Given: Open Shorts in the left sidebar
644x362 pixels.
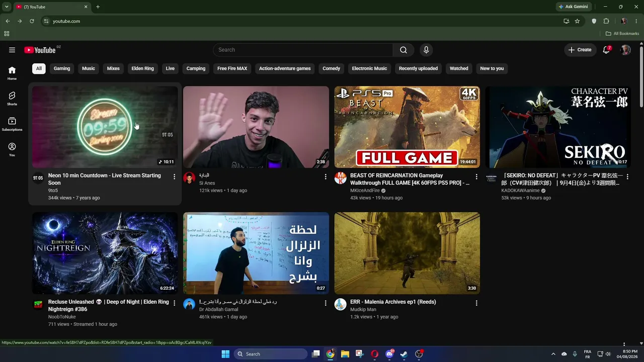Looking at the screenshot, I should point(12,99).
